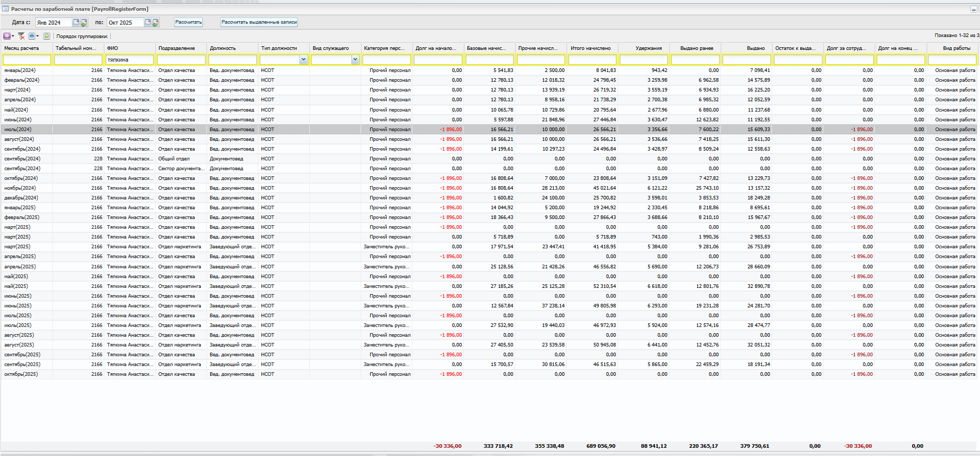Click the filter field under 'Должность'
Viewport: 980px width, 456px height.
point(233,60)
